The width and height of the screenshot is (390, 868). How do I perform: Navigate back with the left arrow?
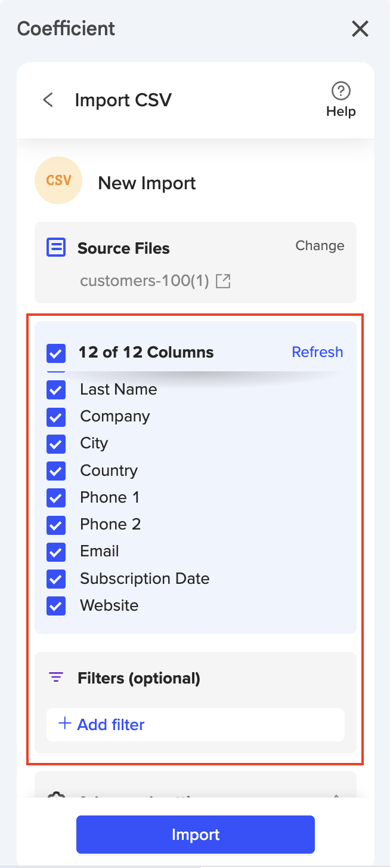click(x=47, y=99)
